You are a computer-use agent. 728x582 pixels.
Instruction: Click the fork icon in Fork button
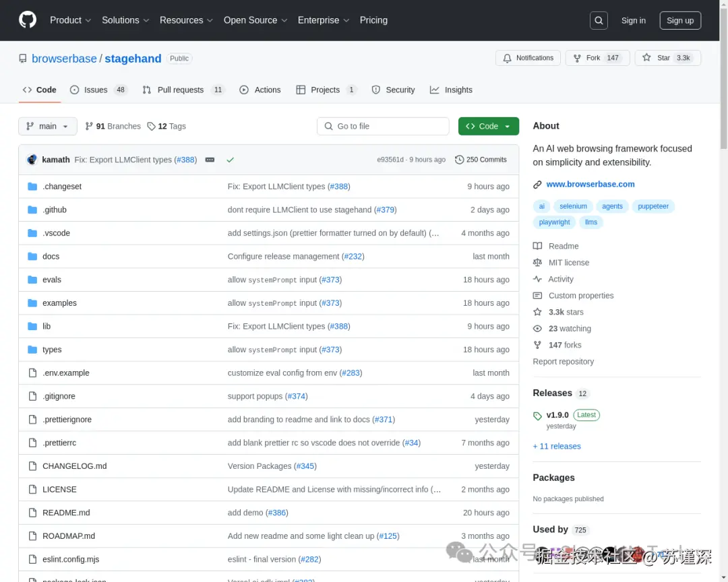click(x=577, y=58)
